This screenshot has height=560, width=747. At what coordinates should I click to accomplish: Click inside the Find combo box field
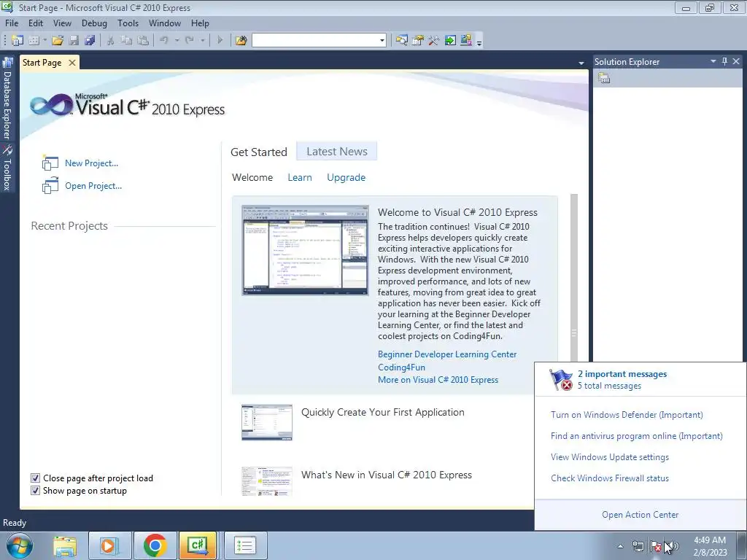tap(315, 41)
